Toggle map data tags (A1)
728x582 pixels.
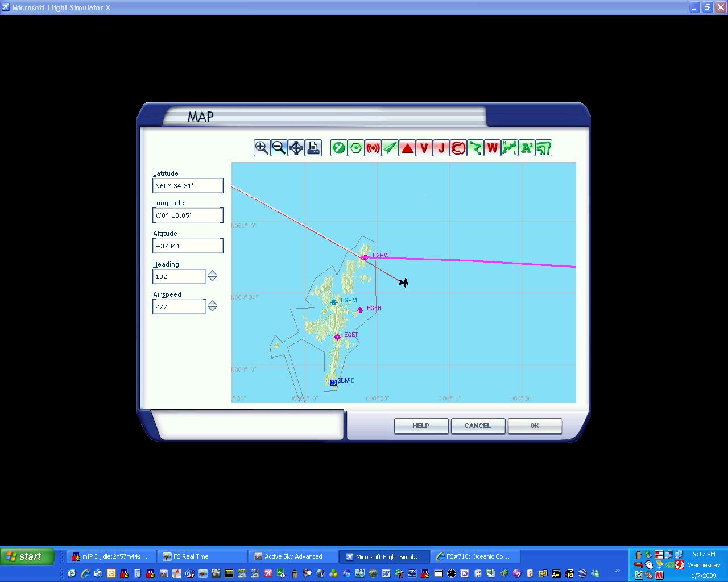[x=526, y=148]
